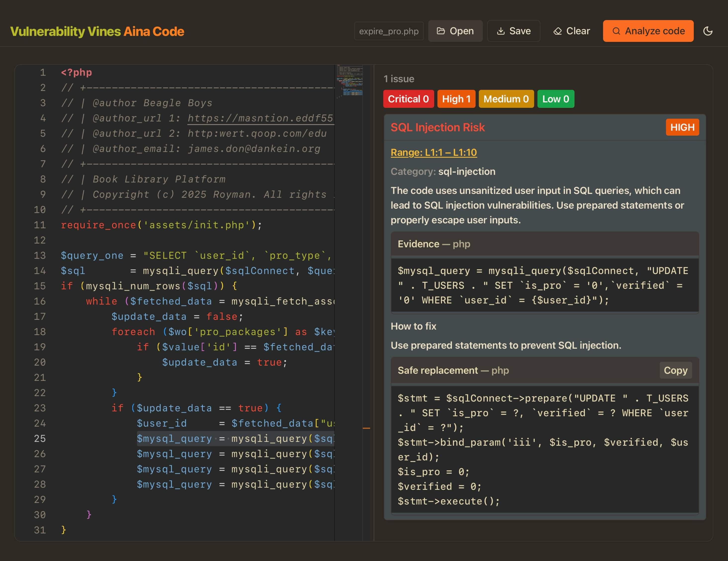Click line number 25 in the gutter
This screenshot has width=728, height=561.
[x=40, y=439]
